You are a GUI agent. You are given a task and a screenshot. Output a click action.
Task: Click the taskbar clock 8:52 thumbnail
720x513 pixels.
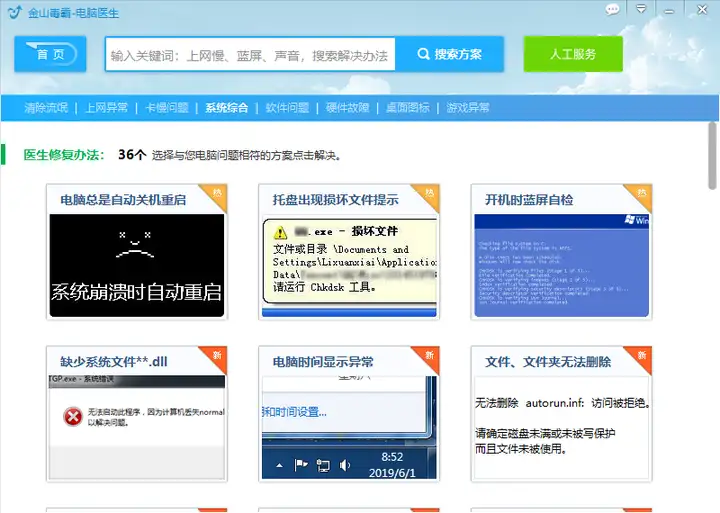pyautogui.click(x=349, y=428)
